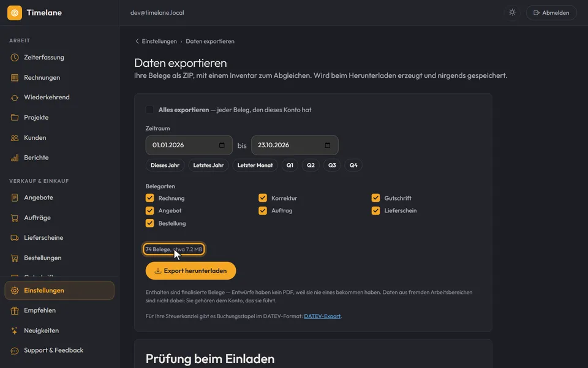Choose the Q3 quarter preset

click(x=332, y=165)
